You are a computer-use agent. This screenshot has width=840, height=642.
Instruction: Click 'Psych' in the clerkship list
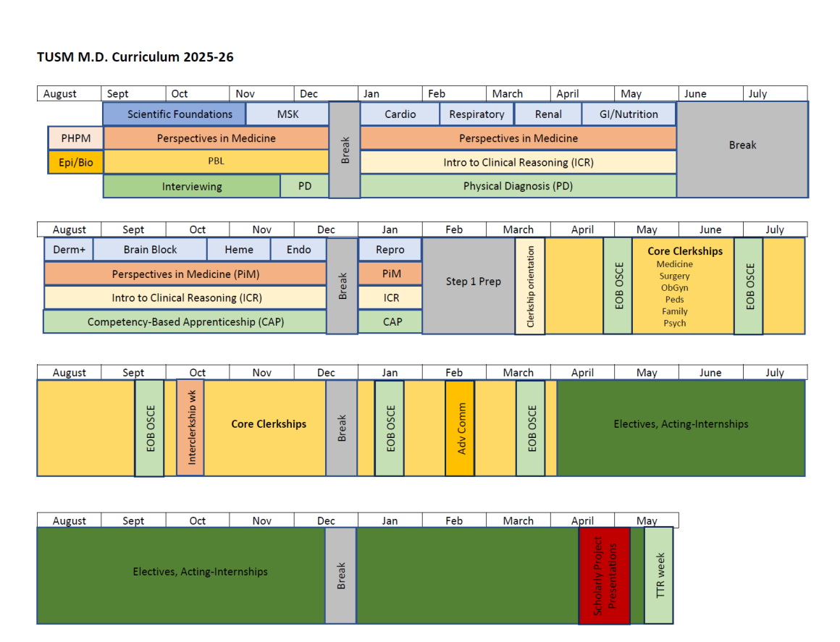[674, 324]
